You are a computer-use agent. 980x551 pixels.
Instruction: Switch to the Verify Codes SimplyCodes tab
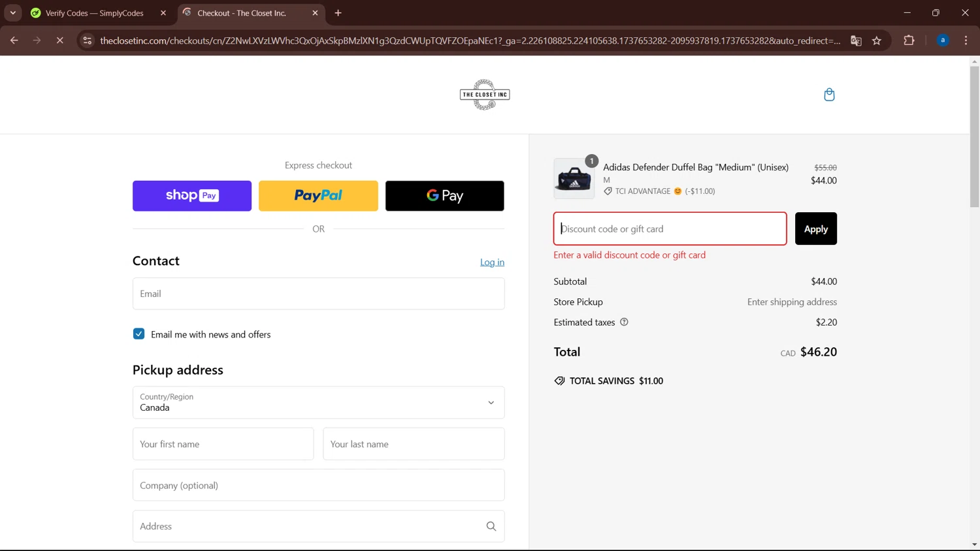click(x=97, y=13)
